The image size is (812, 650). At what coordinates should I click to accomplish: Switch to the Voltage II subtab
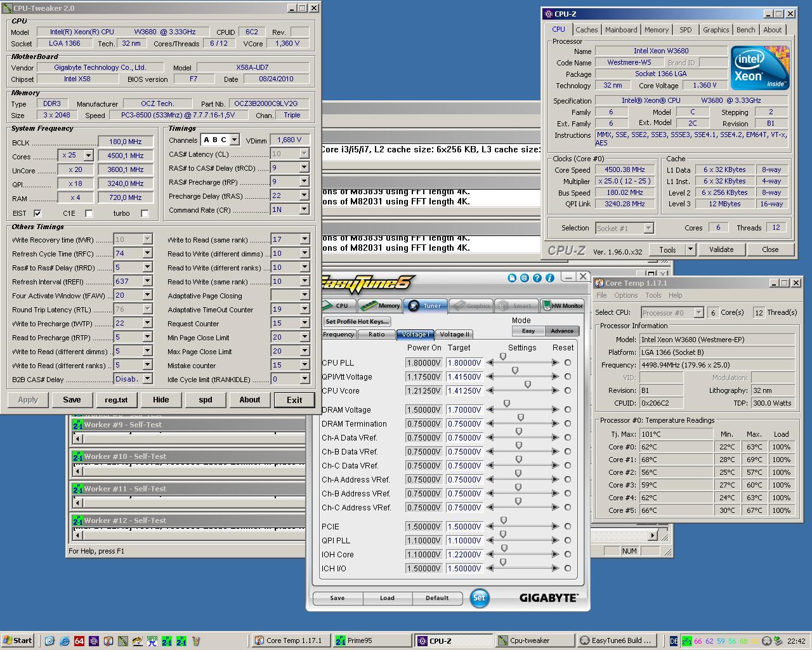tap(454, 335)
